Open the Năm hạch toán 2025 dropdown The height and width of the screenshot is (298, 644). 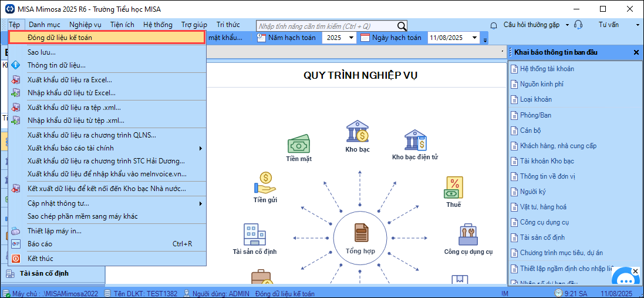351,38
